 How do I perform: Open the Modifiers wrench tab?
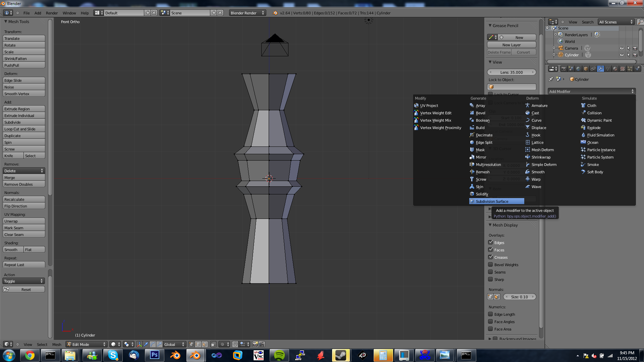pos(600,69)
